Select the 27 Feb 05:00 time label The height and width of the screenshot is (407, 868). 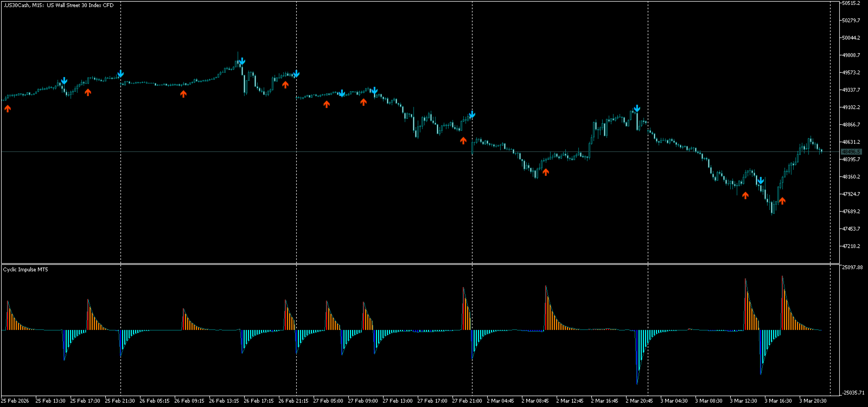[328, 401]
